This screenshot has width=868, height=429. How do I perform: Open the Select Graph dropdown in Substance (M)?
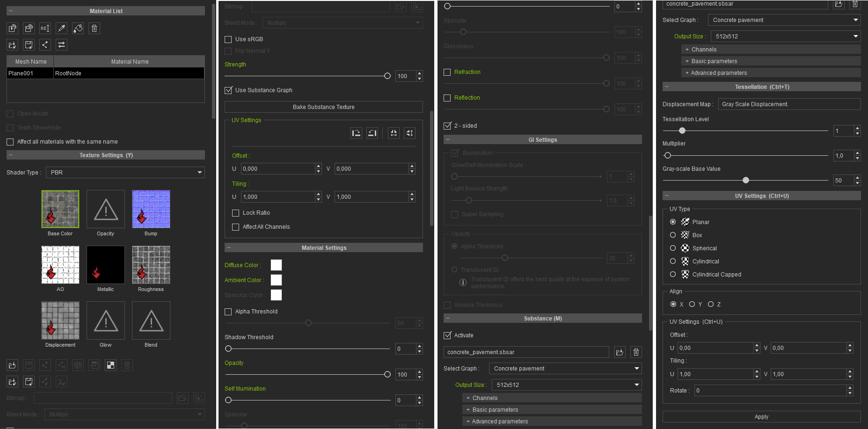point(565,368)
